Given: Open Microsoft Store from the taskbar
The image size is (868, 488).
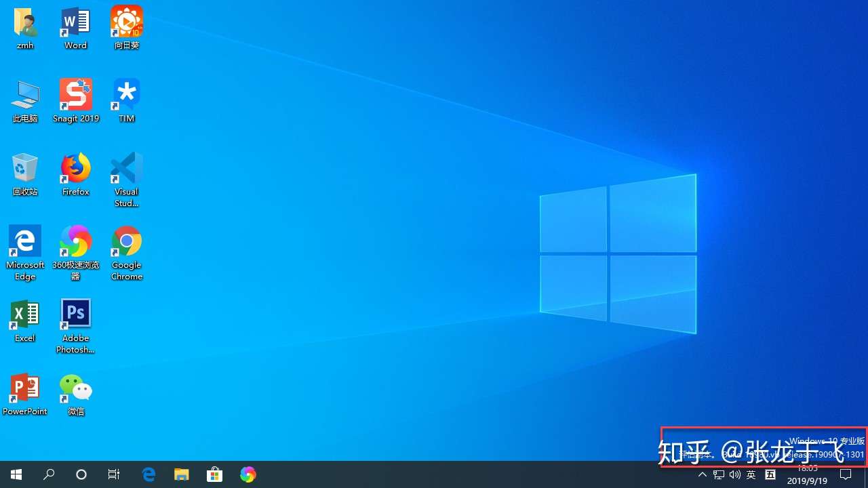Looking at the screenshot, I should coord(214,474).
